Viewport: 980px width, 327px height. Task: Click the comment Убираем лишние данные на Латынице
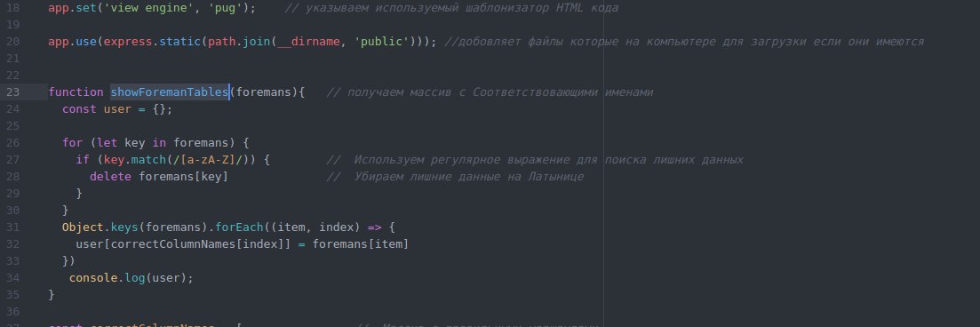455,176
